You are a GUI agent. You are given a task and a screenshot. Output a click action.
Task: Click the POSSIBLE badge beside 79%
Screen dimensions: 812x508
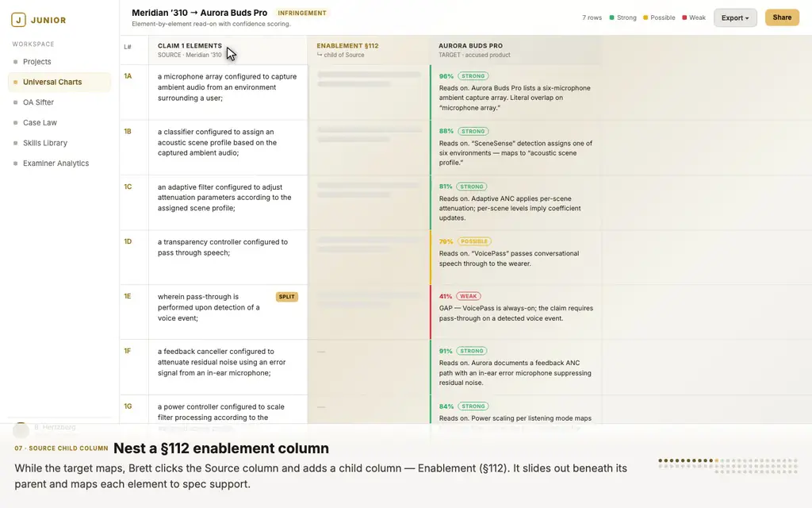click(x=474, y=241)
